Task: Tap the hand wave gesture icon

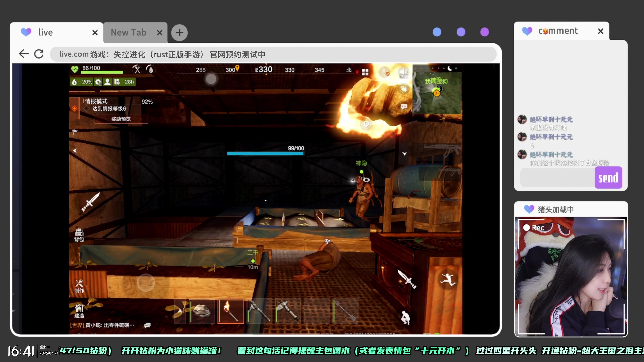Action: [404, 89]
